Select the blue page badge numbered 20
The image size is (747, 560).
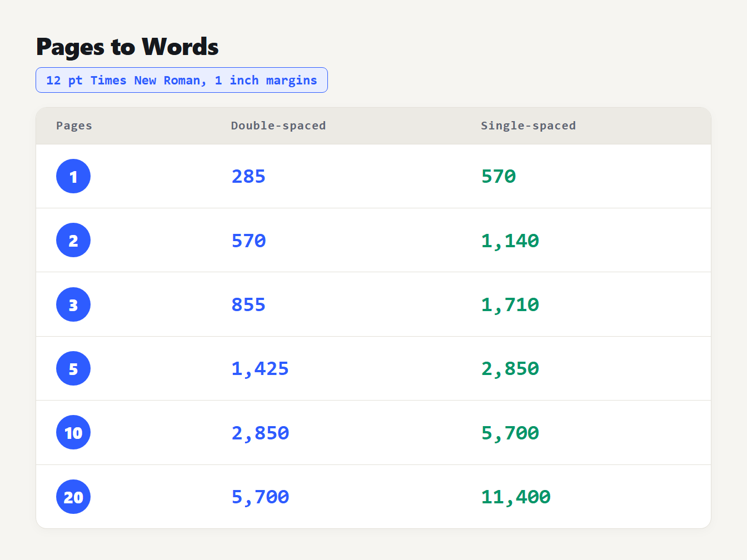click(x=73, y=497)
